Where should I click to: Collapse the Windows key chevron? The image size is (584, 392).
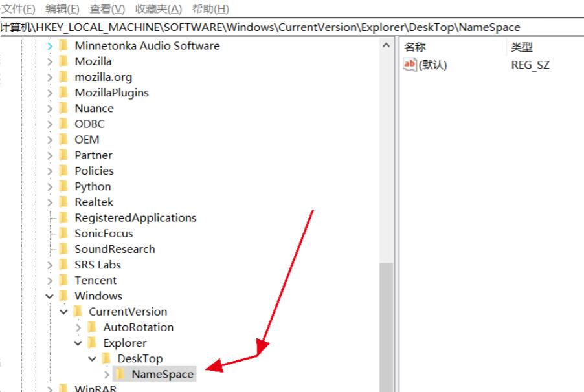click(50, 296)
